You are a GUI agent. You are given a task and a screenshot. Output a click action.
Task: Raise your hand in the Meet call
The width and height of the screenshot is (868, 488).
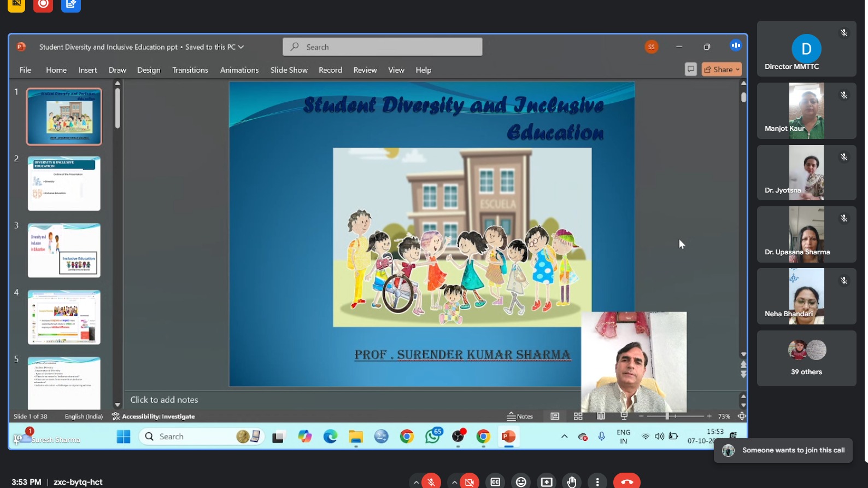pyautogui.click(x=572, y=481)
